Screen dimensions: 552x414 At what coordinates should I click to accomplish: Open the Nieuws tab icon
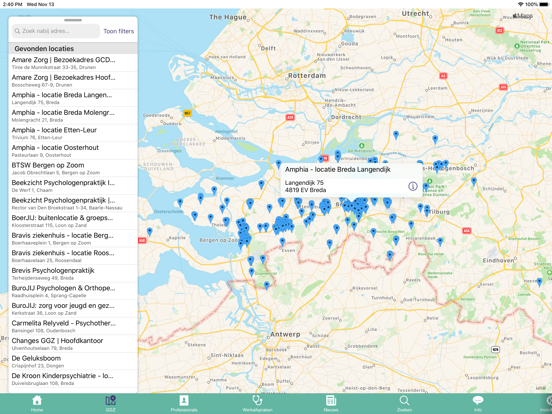click(x=331, y=400)
